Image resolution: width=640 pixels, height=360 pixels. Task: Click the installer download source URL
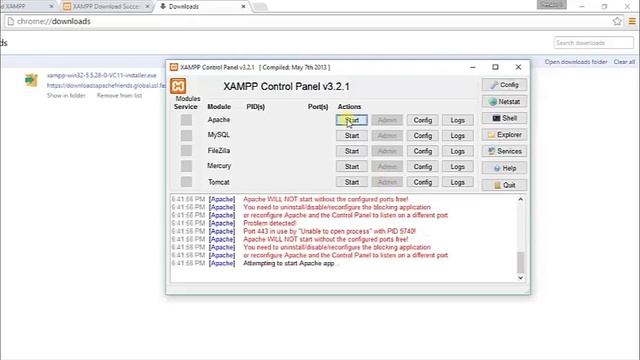(106, 85)
